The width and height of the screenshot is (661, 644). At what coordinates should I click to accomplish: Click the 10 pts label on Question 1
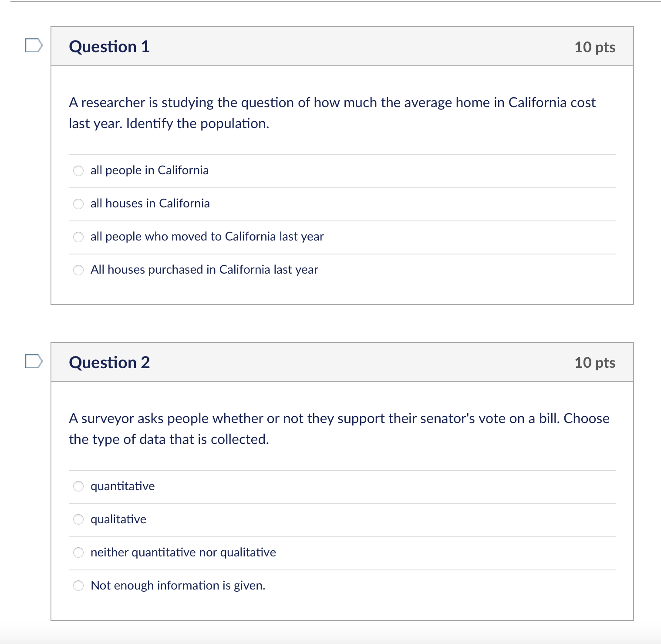tap(595, 47)
